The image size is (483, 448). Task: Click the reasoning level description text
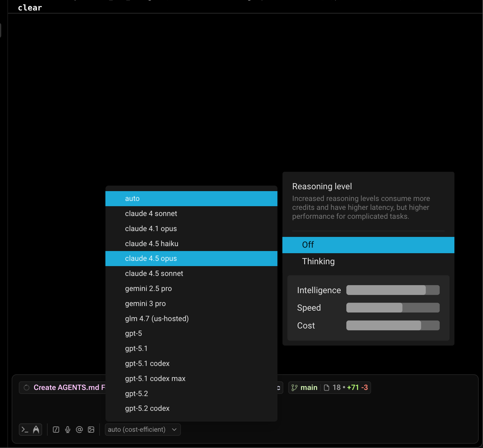[361, 207]
